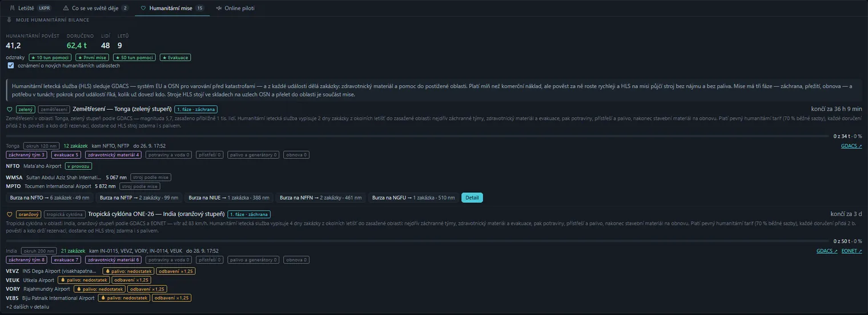Open Tropická cyklóna ONE-26 — India title
Screen dimensions: 868x315
pyautogui.click(x=156, y=214)
